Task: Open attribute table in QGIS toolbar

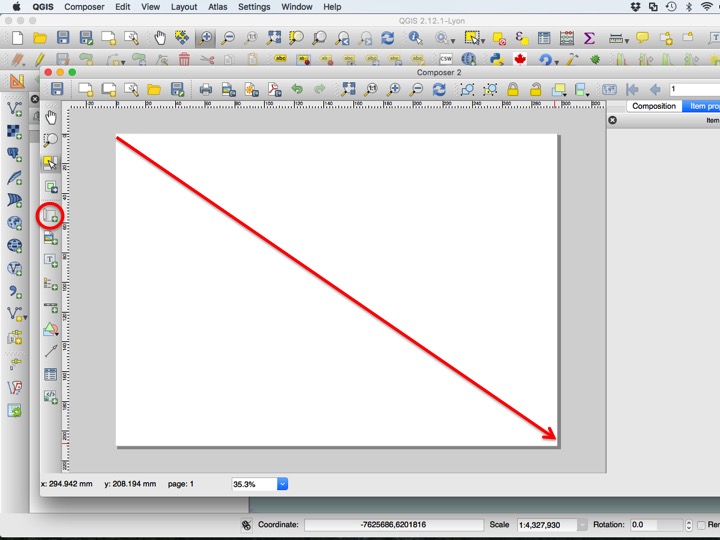Action: coord(544,38)
